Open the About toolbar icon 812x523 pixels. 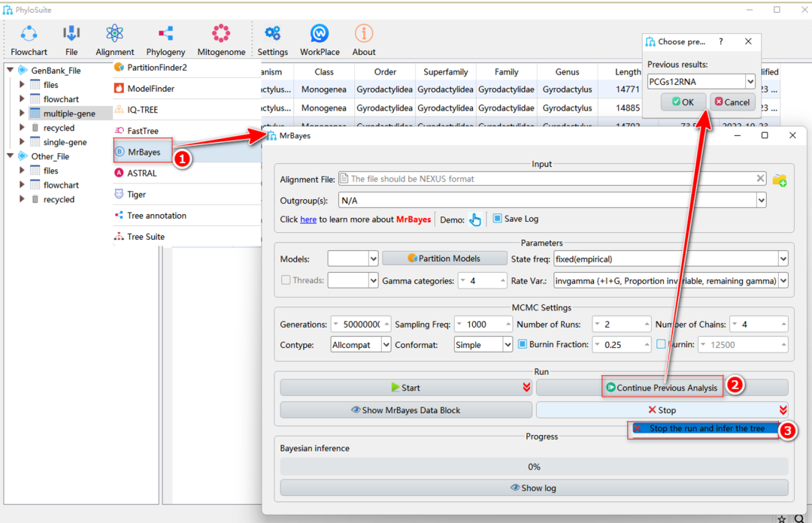(364, 41)
